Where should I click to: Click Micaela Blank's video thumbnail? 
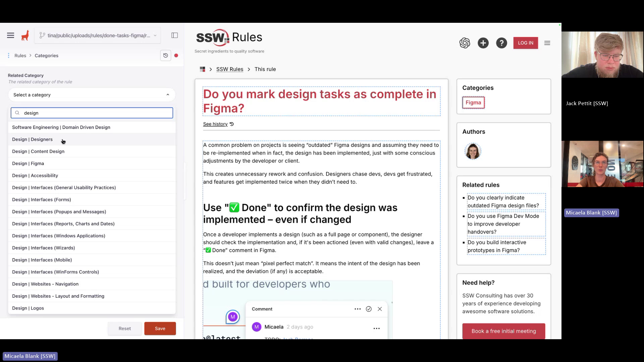tap(602, 164)
